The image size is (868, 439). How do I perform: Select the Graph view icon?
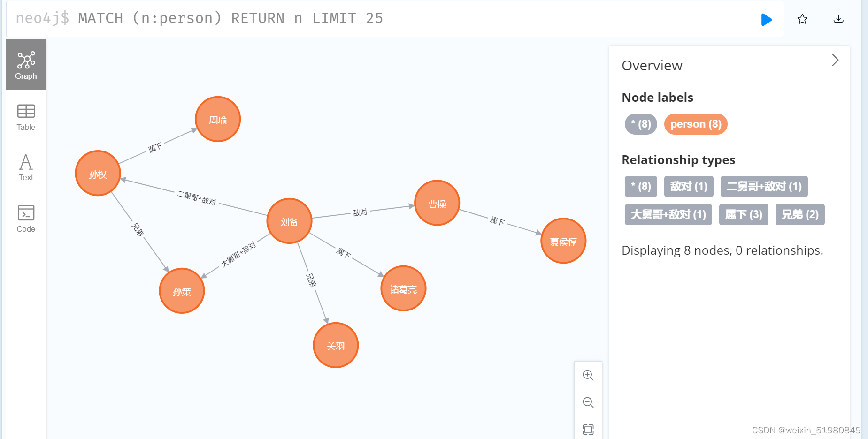[26, 64]
